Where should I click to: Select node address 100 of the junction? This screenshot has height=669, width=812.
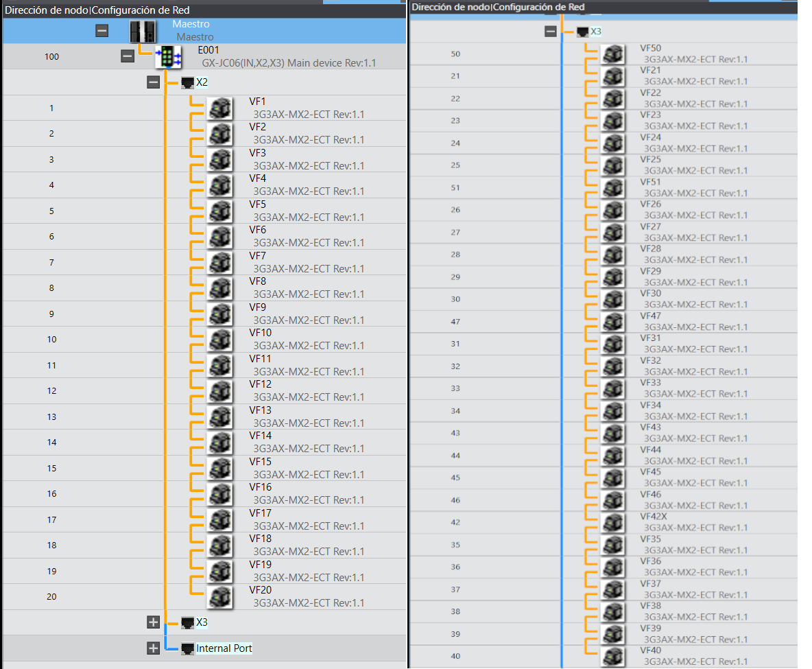point(51,56)
